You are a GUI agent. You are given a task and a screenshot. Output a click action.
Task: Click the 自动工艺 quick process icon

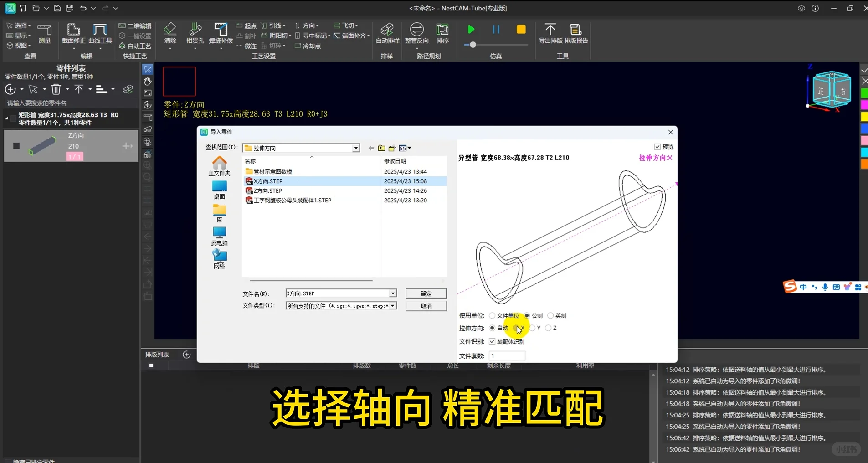[135, 46]
